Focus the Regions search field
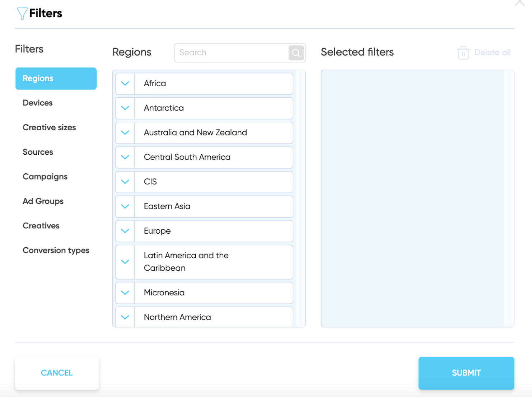The height and width of the screenshot is (397, 532). tap(232, 53)
